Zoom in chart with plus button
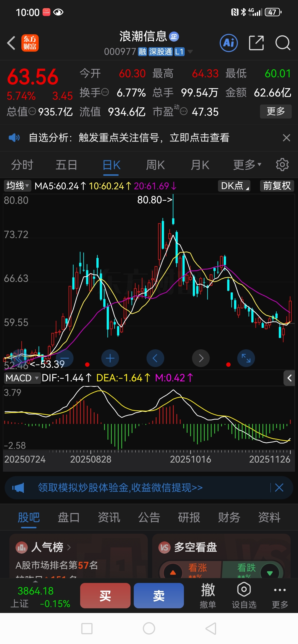This screenshot has height=644, width=298. click(110, 358)
